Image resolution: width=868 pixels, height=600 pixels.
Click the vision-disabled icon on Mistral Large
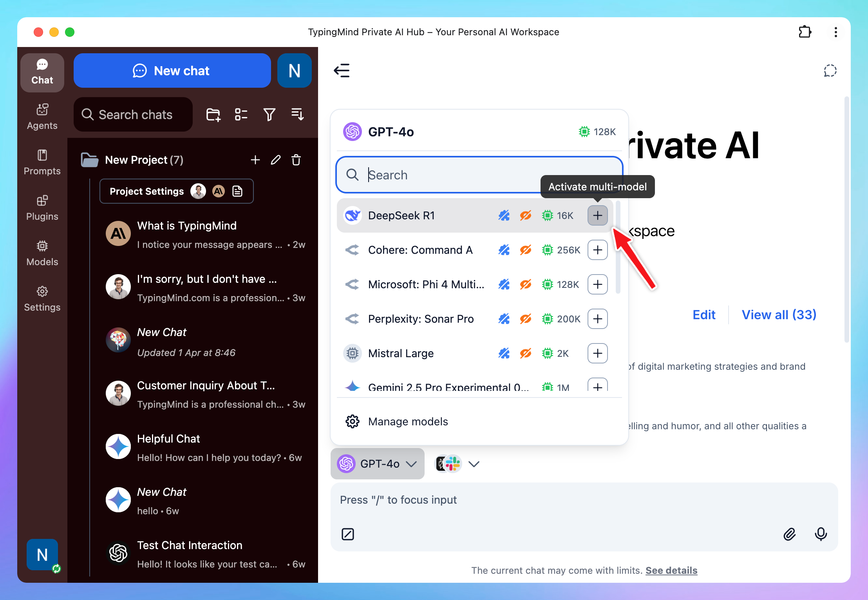point(525,353)
